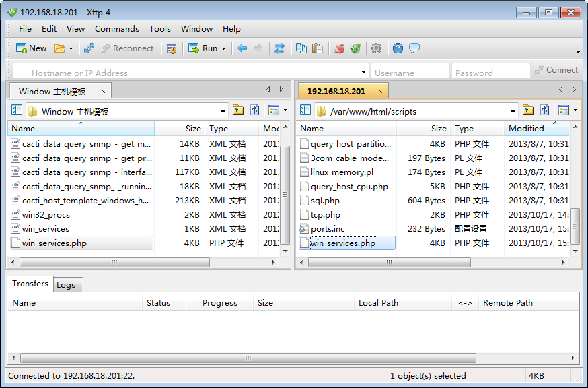This screenshot has height=388, width=588.
Task: Close the 192.168.18.201 tab
Action: [380, 91]
